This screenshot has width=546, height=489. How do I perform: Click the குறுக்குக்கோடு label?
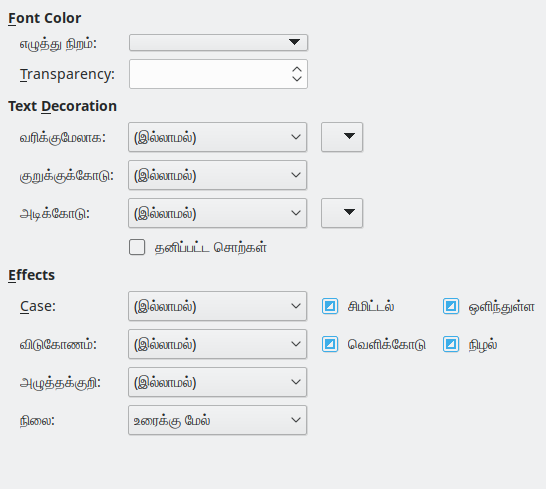[67, 176]
